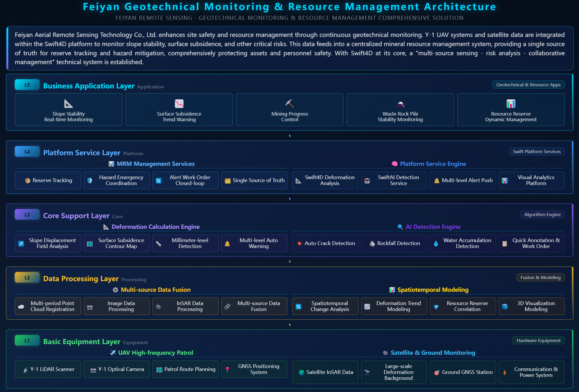Image resolution: width=579 pixels, height=392 pixels.
Task: Click the "Satellite & Ground Monitoring" section title
Action: (x=433, y=353)
